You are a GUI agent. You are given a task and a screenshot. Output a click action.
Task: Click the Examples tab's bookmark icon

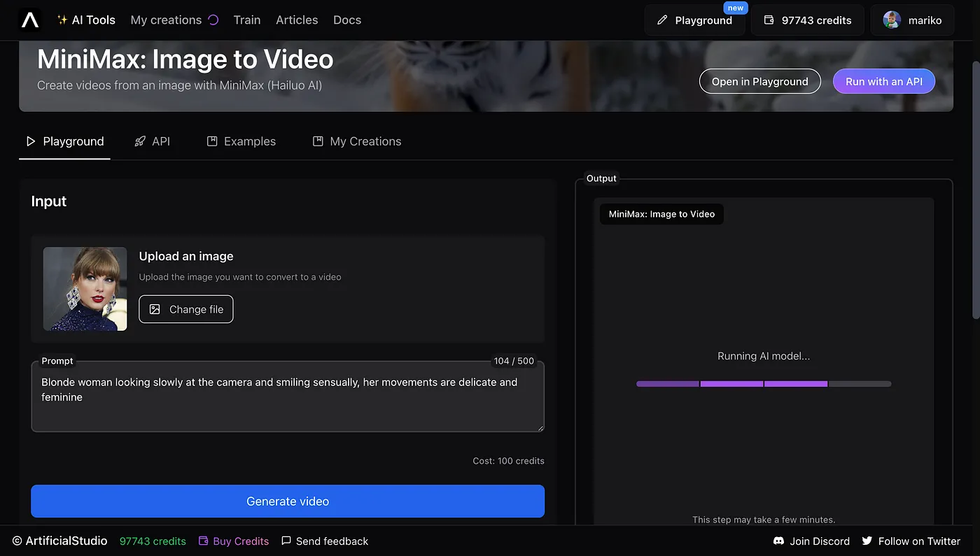(212, 141)
